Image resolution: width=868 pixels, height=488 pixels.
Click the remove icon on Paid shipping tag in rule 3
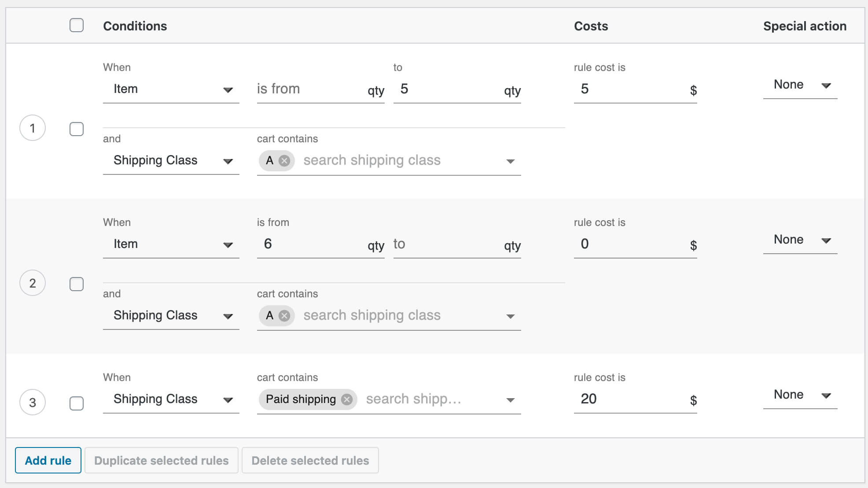click(346, 399)
